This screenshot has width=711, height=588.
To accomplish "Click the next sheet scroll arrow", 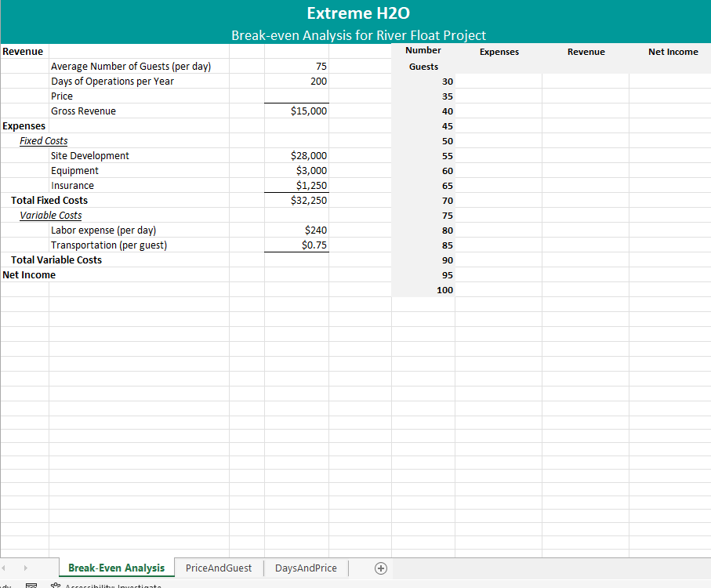I will 26,568.
